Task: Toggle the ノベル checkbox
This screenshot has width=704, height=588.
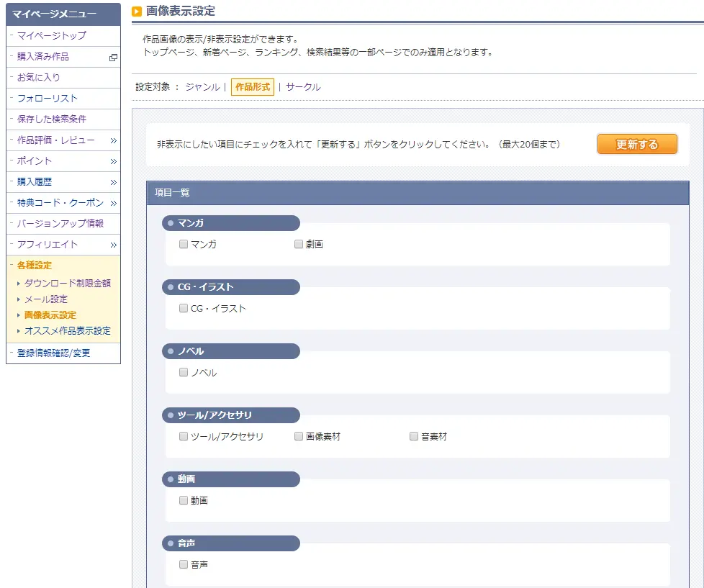Action: pos(183,372)
